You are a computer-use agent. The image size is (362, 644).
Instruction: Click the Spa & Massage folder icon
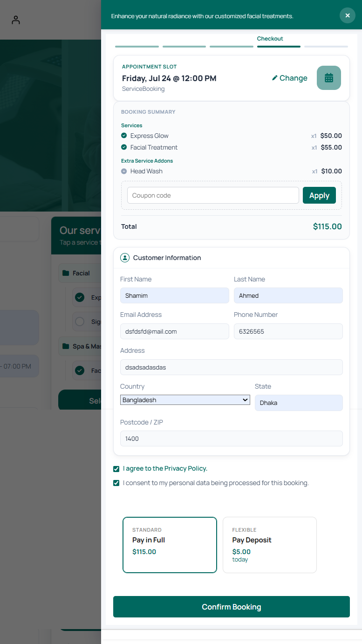(66, 346)
